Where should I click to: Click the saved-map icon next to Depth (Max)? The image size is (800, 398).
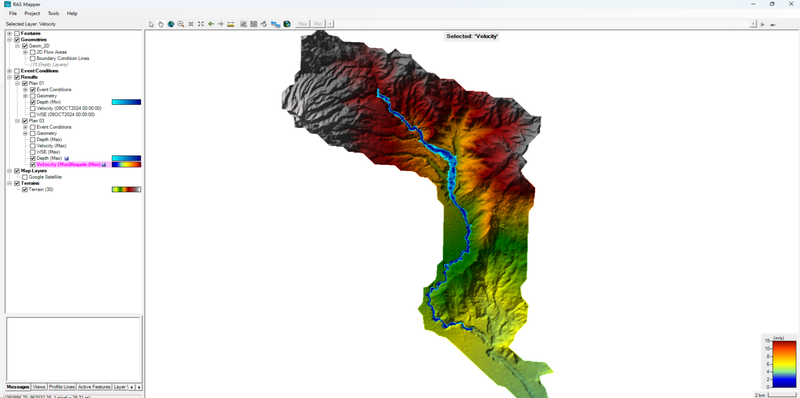pyautogui.click(x=67, y=158)
